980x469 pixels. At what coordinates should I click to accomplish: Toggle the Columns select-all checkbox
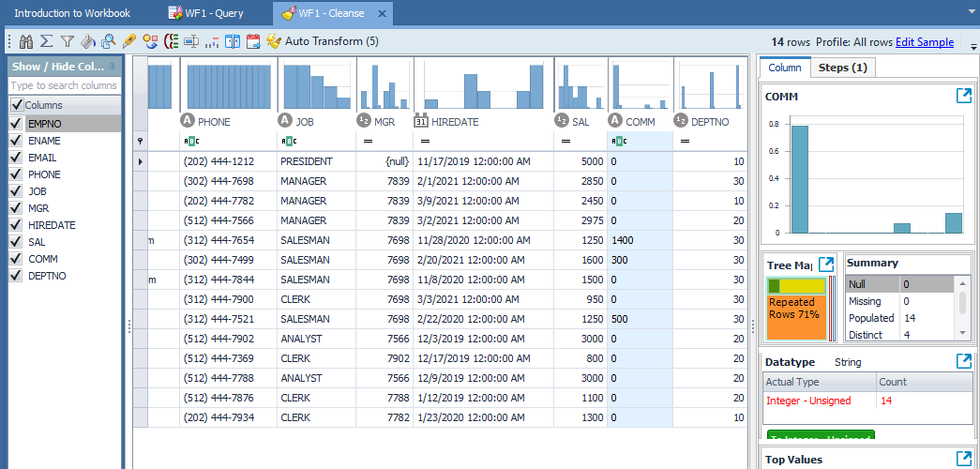pyautogui.click(x=17, y=105)
